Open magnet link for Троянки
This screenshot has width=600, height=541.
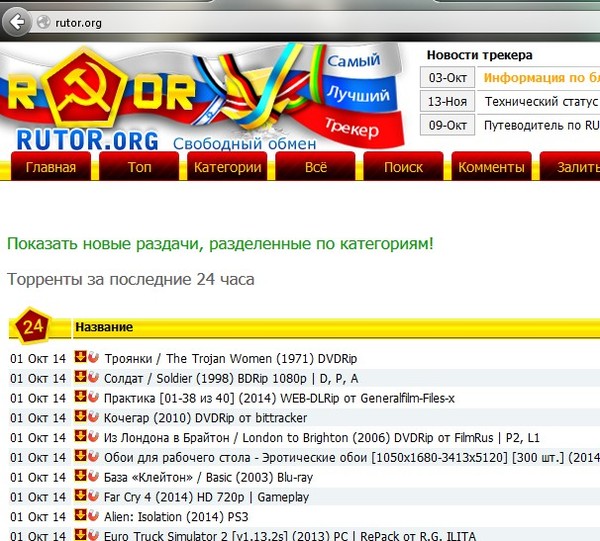93,357
